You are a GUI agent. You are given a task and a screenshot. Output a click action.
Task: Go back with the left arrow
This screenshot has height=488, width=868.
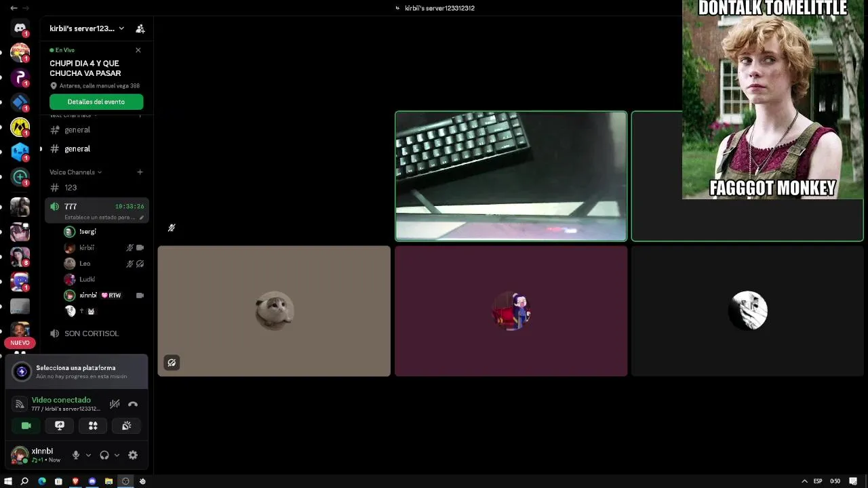coord(14,8)
